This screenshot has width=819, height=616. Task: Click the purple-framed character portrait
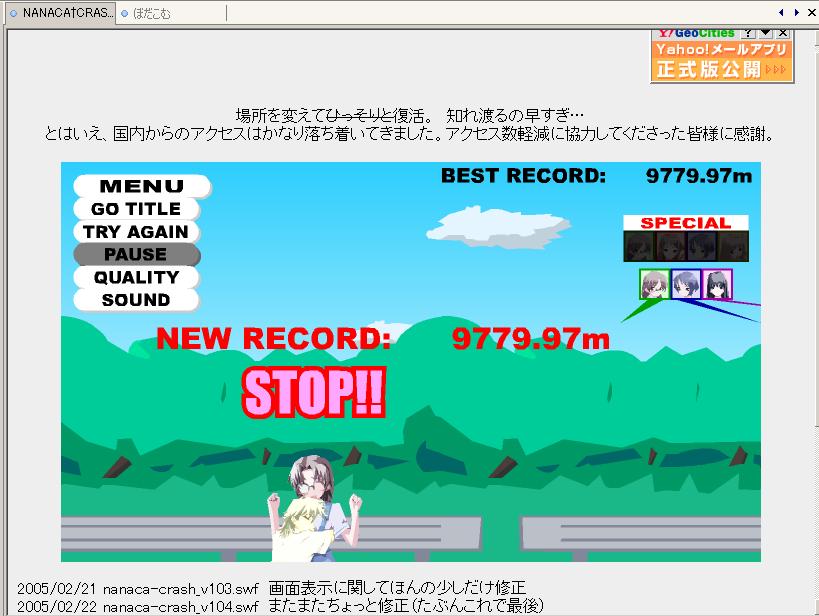[717, 284]
